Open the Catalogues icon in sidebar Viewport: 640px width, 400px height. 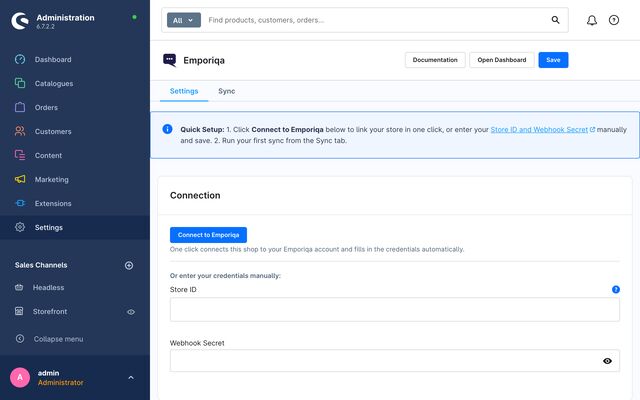tap(20, 83)
